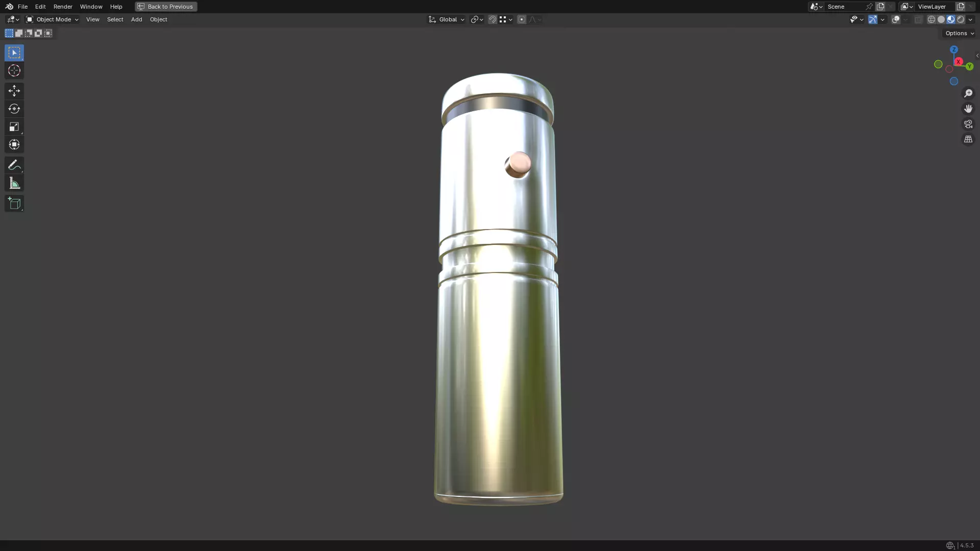This screenshot has height=551, width=980.
Task: Toggle viewport overlays
Action: (896, 19)
